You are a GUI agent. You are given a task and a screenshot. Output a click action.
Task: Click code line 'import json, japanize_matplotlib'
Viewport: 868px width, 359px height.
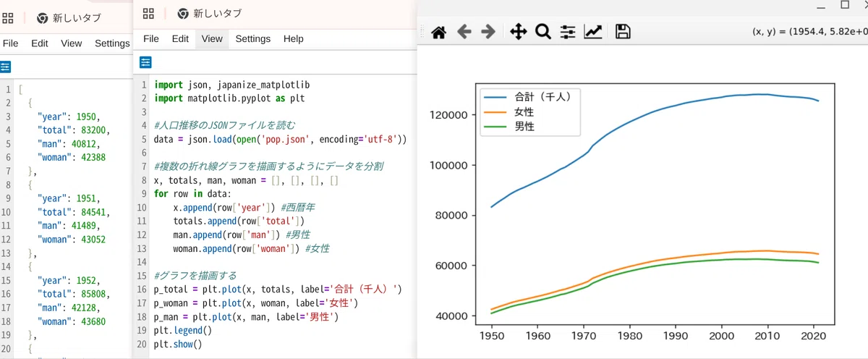tap(232, 85)
